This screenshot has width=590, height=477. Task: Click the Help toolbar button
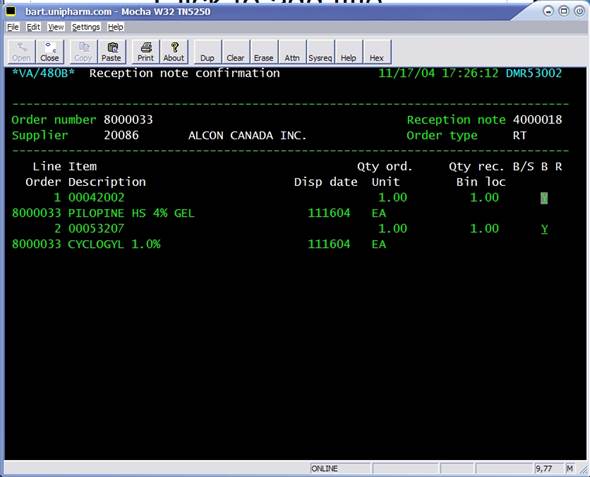348,52
